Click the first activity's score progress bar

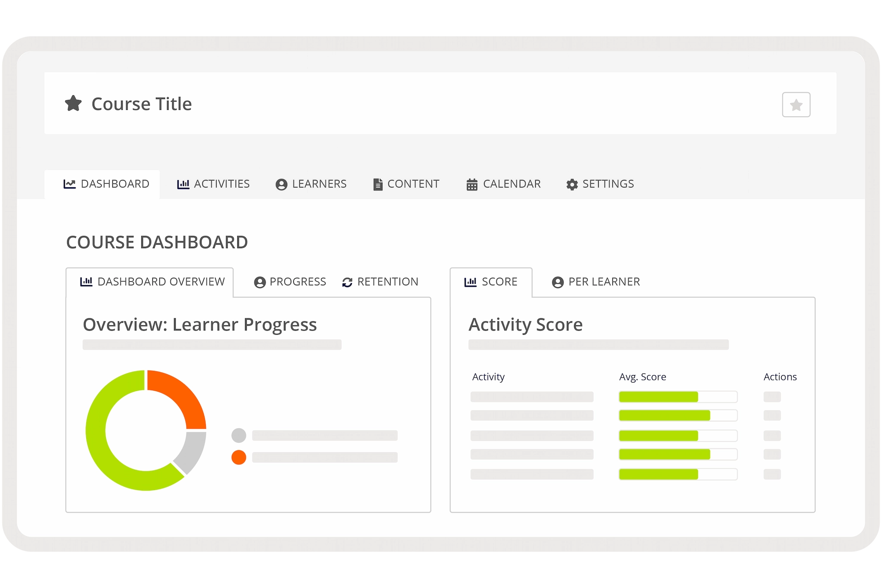678,397
